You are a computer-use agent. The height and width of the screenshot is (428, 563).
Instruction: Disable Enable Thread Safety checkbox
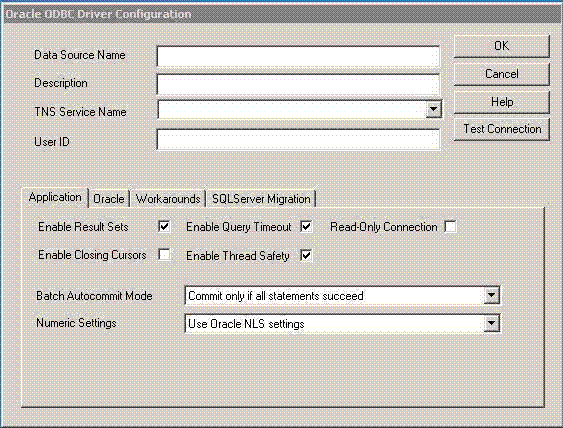click(306, 255)
